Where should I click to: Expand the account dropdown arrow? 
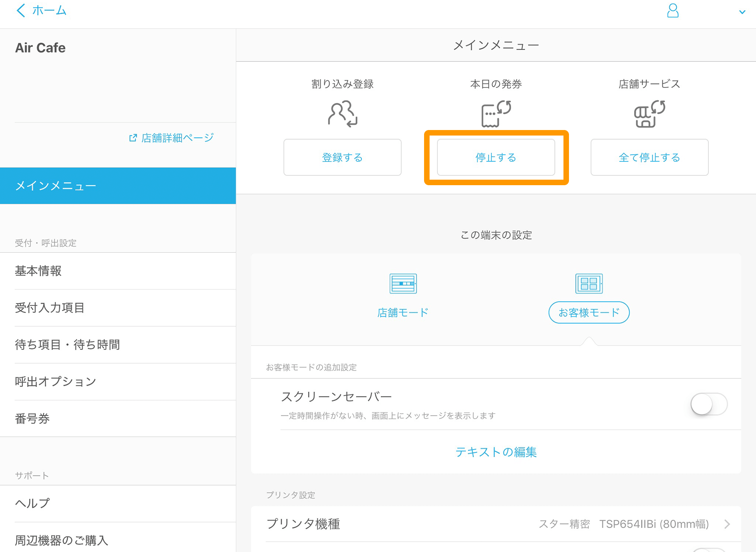(742, 12)
